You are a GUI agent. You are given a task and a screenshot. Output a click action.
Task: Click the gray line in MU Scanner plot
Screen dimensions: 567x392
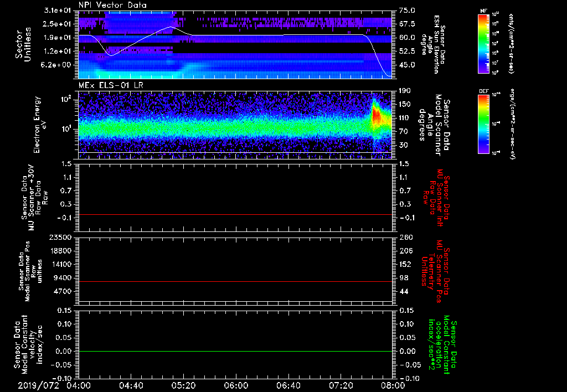click(x=235, y=214)
